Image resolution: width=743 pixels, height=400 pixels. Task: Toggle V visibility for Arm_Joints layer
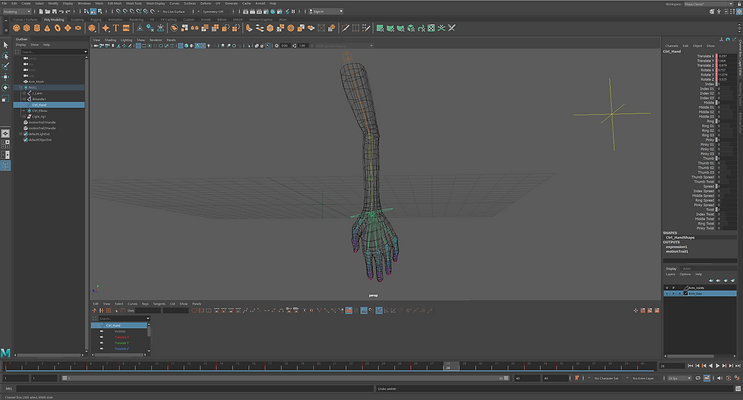point(667,288)
